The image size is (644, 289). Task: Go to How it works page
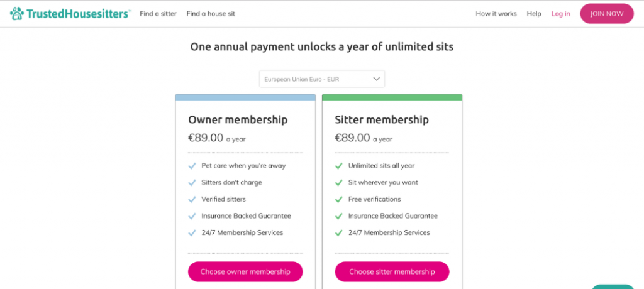coord(496,14)
